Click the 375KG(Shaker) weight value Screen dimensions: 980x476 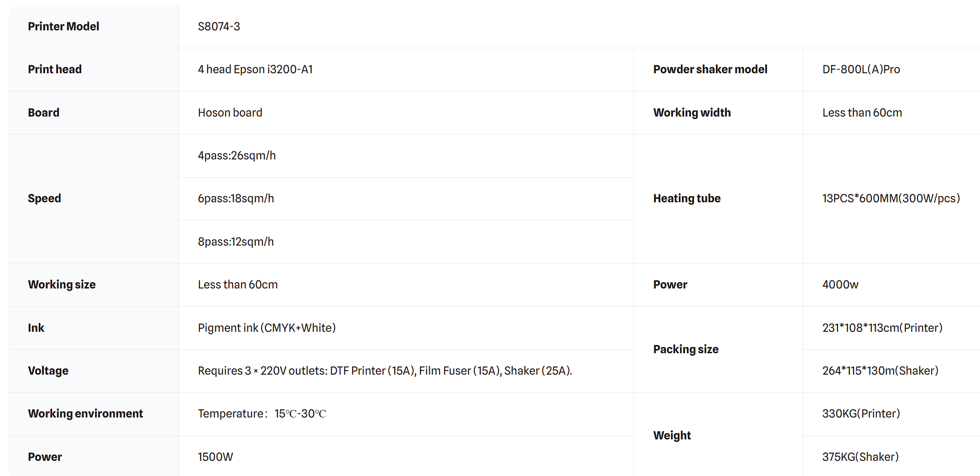click(x=860, y=457)
